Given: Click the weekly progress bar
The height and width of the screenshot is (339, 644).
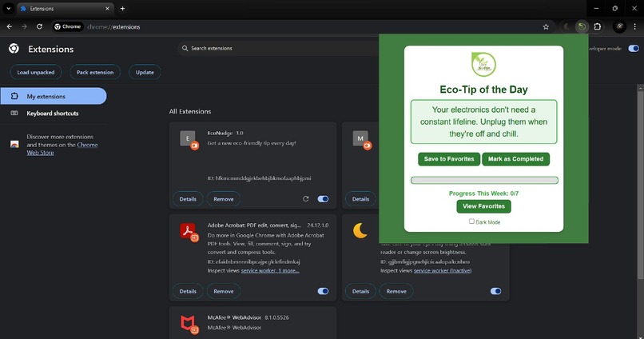Looking at the screenshot, I should click(x=484, y=180).
